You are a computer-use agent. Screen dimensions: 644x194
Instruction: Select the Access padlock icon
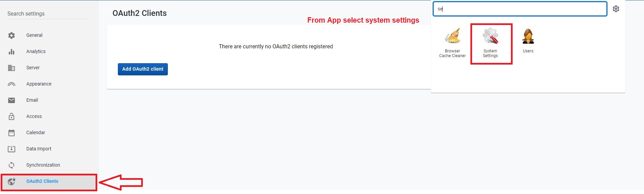[11, 116]
